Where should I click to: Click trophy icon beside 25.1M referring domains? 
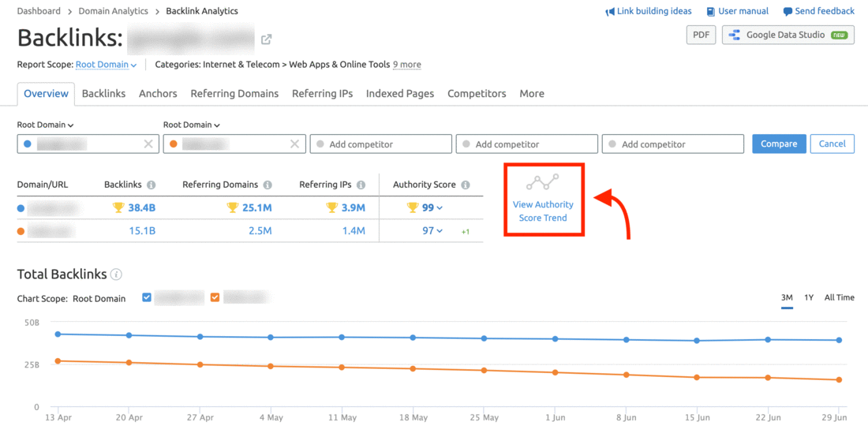click(232, 208)
